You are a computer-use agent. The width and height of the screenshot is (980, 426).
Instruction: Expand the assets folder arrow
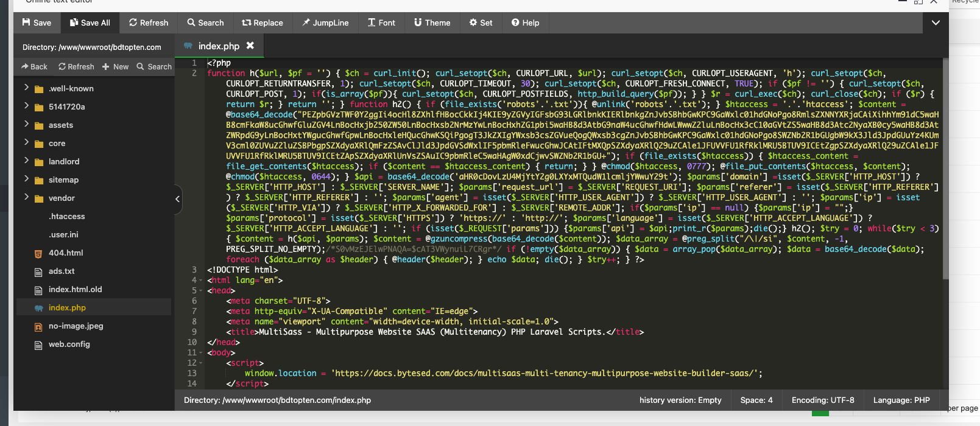[26, 124]
